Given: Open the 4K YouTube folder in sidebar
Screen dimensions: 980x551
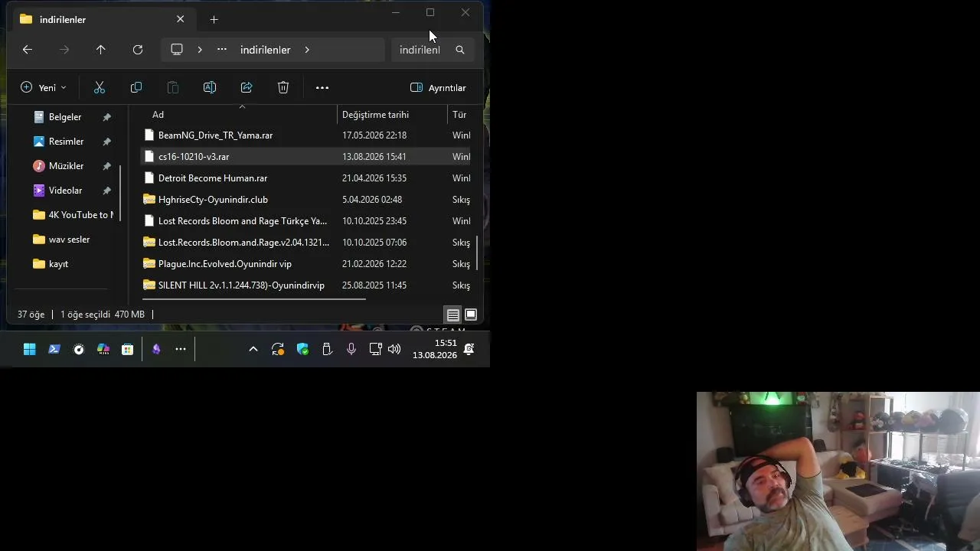Looking at the screenshot, I should click(73, 215).
